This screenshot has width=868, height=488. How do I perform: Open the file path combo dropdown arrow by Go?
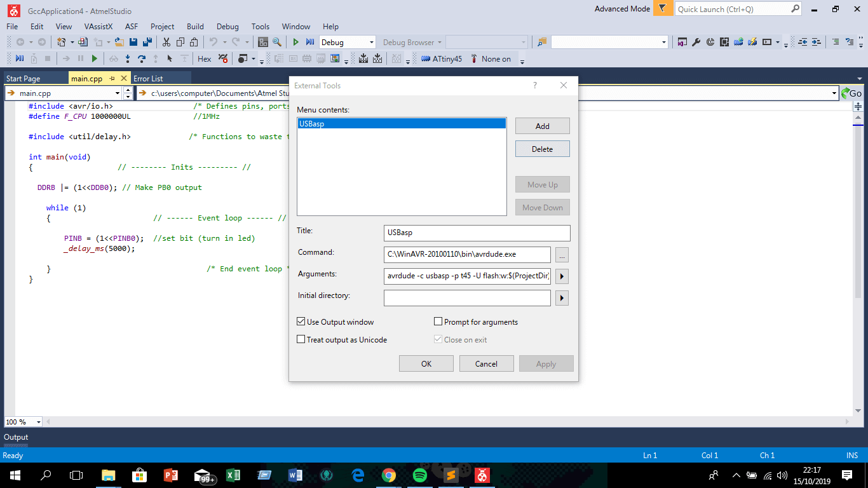pos(834,93)
